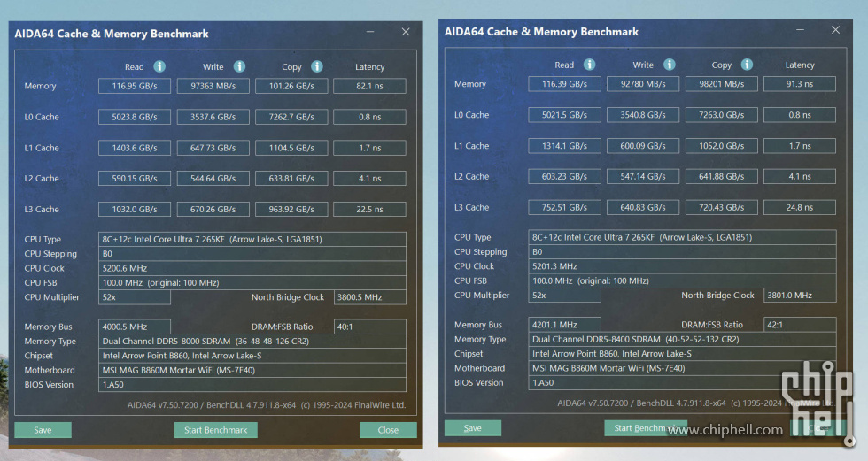The width and height of the screenshot is (868, 461).
Task: Select L0 Cache Read value 5021.5 GB/s
Action: 565,115
